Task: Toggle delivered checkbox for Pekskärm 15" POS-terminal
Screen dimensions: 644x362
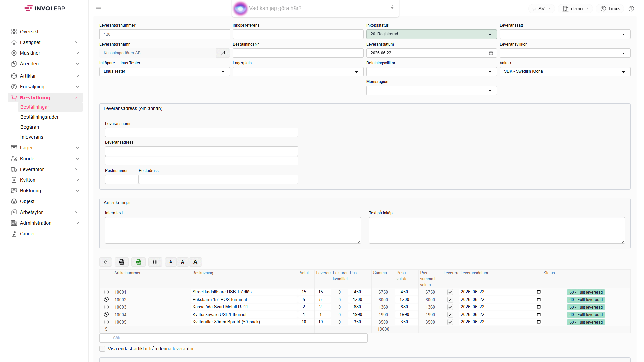Action: pyautogui.click(x=450, y=300)
